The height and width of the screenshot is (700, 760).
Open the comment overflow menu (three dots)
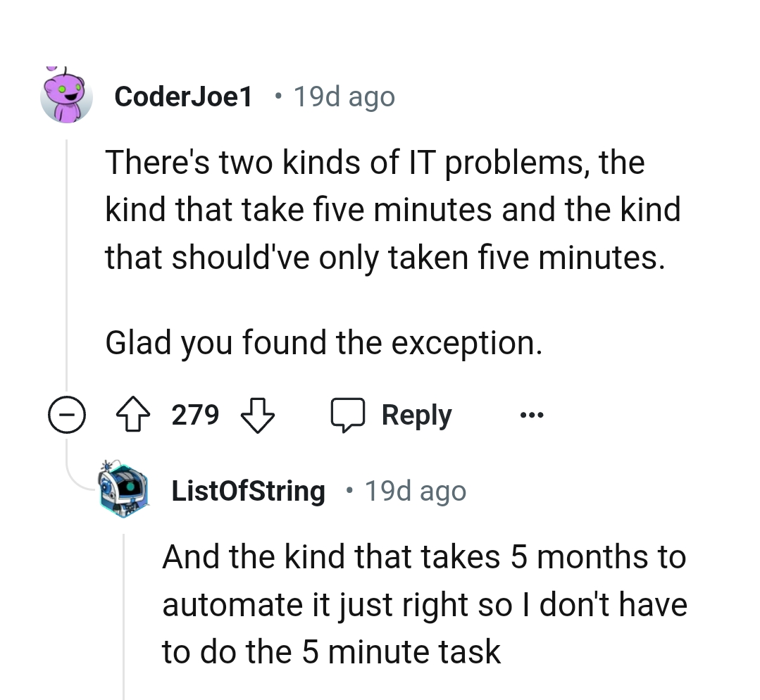532,415
